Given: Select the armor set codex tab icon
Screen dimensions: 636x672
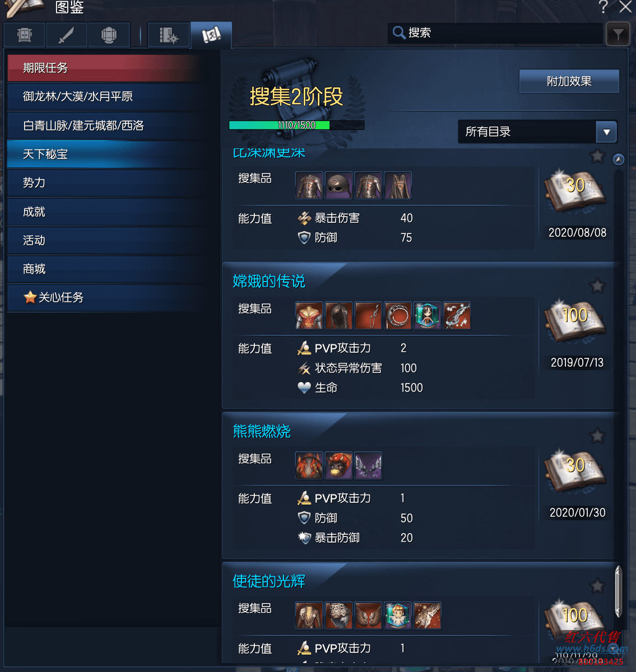Looking at the screenshot, I should 109,35.
